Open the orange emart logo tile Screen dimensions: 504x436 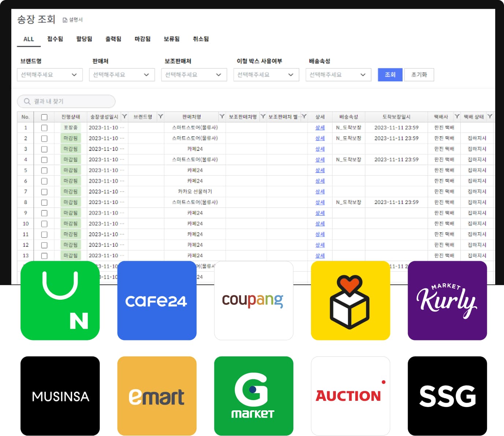point(157,396)
